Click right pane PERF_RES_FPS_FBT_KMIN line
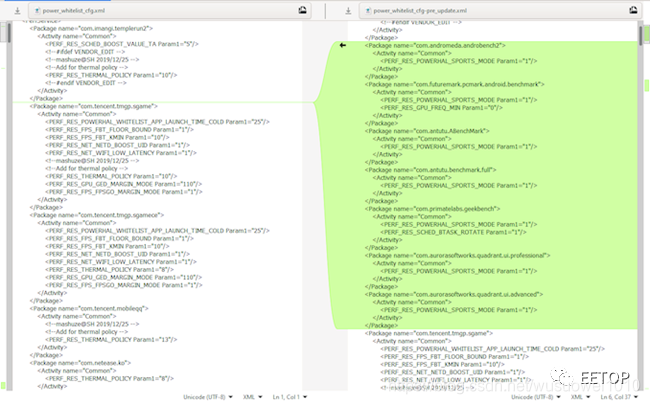 click(442, 364)
